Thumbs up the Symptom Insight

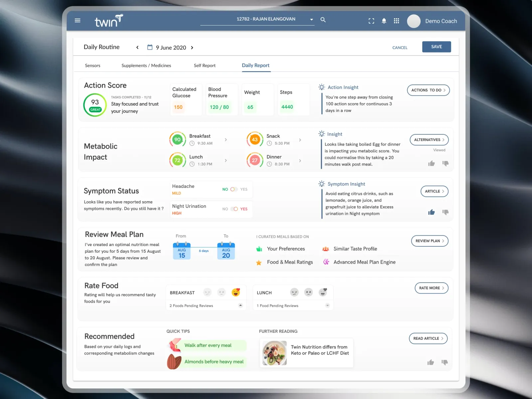[431, 212]
